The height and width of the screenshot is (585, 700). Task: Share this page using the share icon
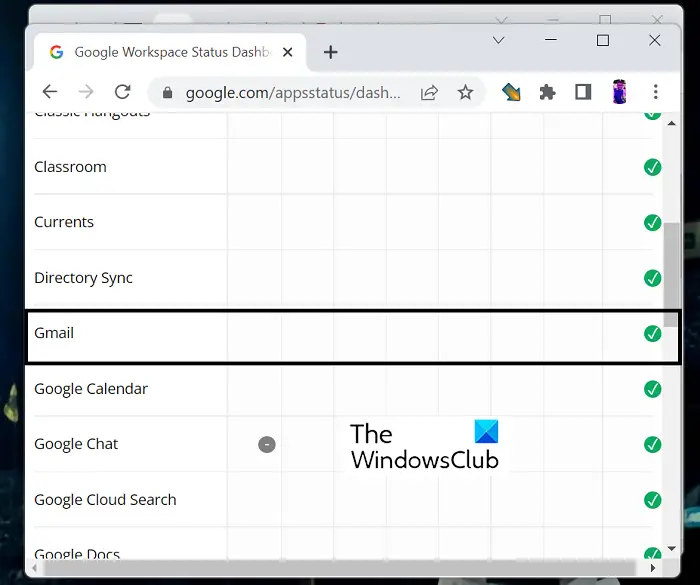tap(429, 93)
